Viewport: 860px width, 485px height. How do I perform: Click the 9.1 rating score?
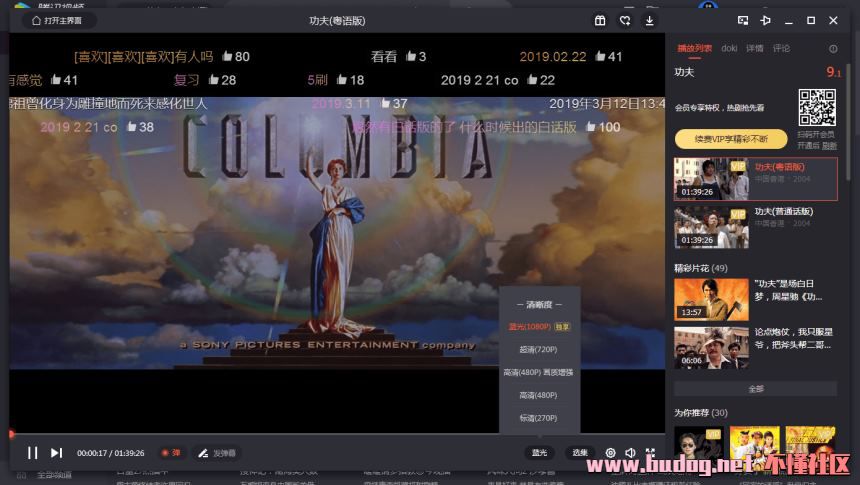point(833,72)
